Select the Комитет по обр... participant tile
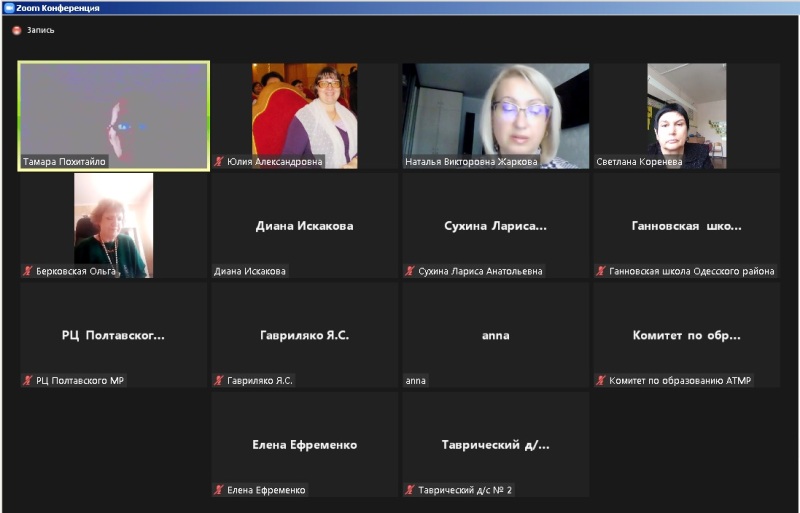This screenshot has height=513, width=800. tap(687, 335)
